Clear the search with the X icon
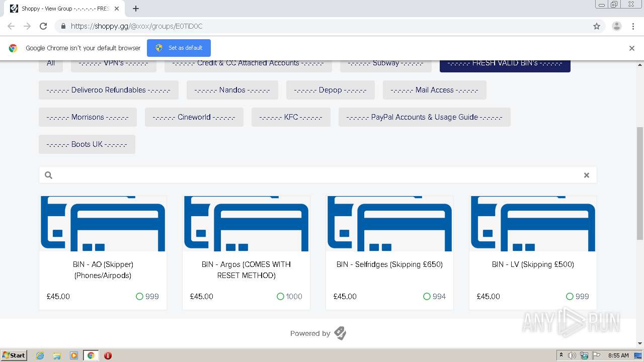644x362 pixels. (x=586, y=175)
